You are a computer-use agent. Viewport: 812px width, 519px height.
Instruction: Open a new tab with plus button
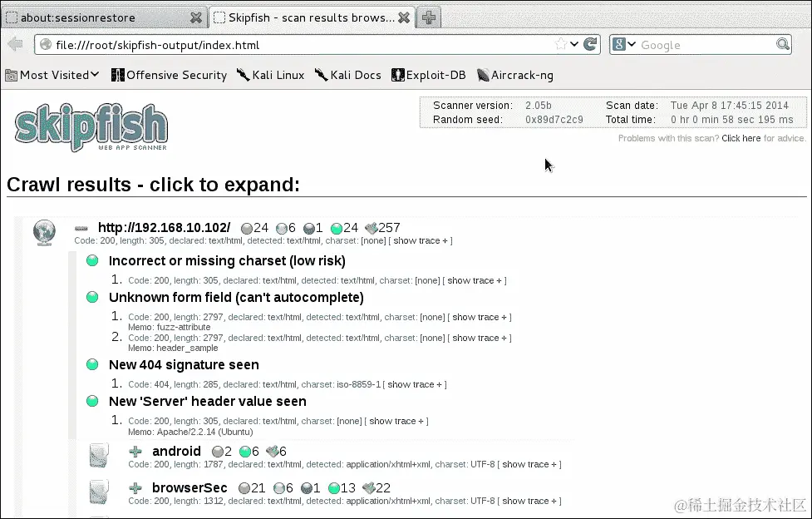point(428,17)
